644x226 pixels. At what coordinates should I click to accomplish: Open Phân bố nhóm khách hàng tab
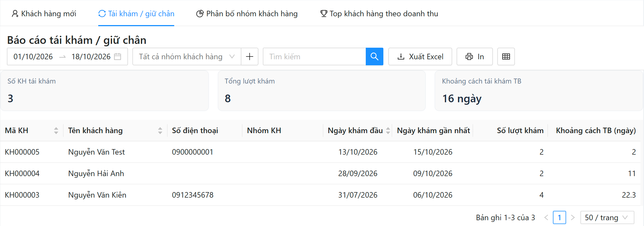(247, 14)
